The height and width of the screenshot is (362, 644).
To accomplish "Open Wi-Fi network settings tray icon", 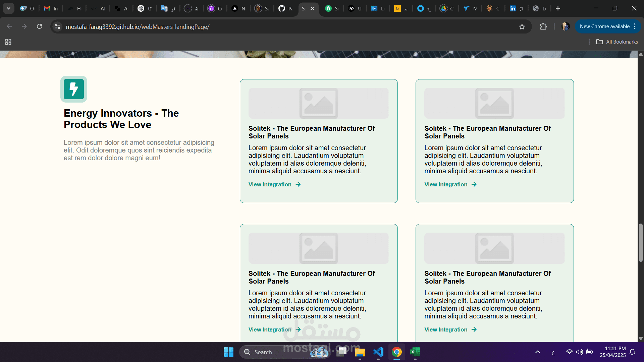I will pos(569,352).
